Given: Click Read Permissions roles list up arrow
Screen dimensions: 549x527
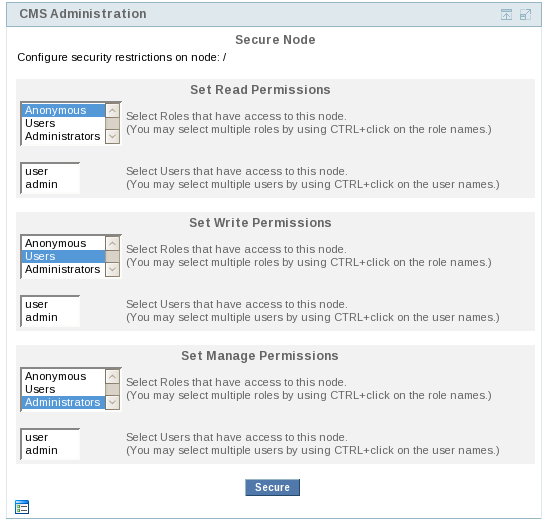Looking at the screenshot, I should click(112, 111).
